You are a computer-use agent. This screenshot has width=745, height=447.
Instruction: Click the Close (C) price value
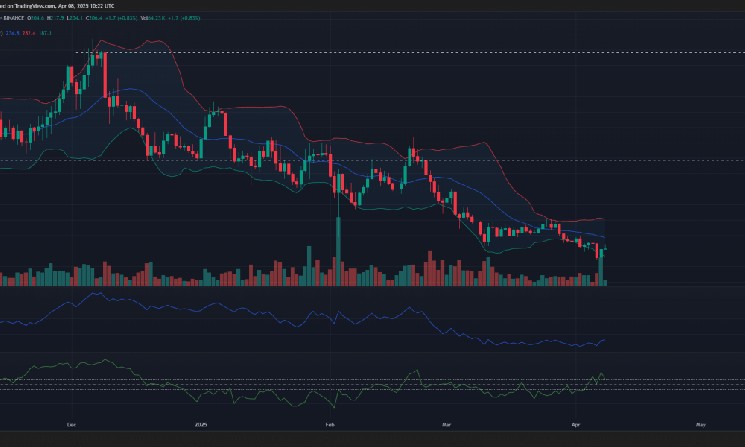[96, 18]
